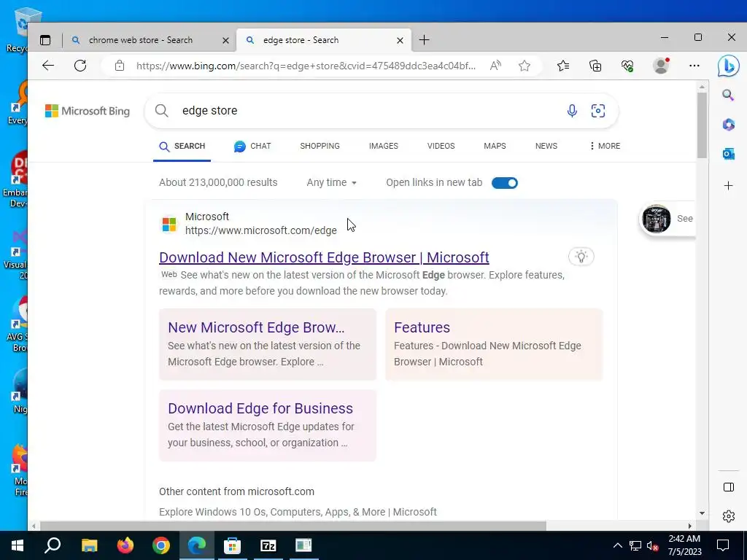The width and height of the screenshot is (747, 560).
Task: Open taskbar search magnifier
Action: point(53,545)
